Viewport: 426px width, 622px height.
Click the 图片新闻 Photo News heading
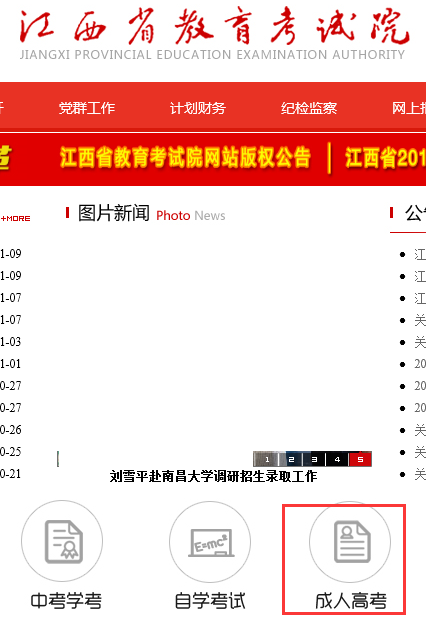[x=152, y=213]
